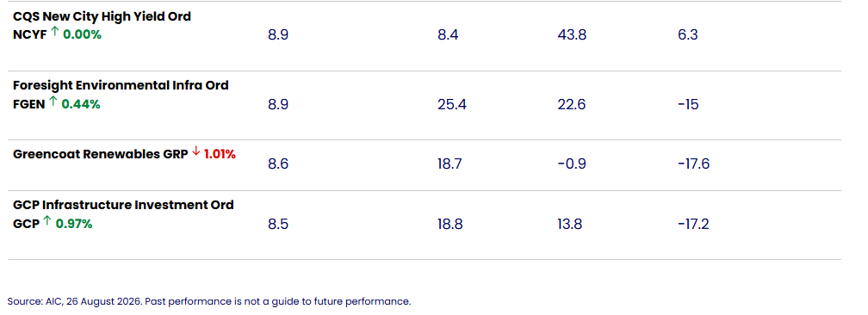Click the red 1.01% change value
This screenshot has height=315, width=868.
220,154
